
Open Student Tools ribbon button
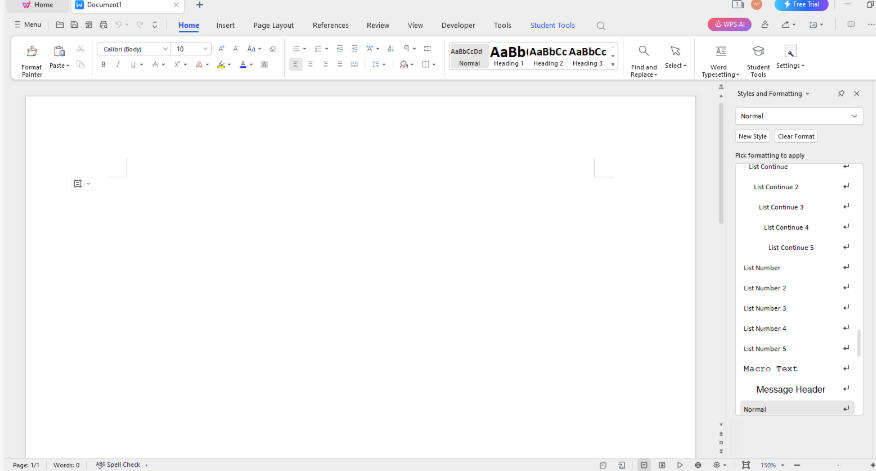pyautogui.click(x=758, y=60)
